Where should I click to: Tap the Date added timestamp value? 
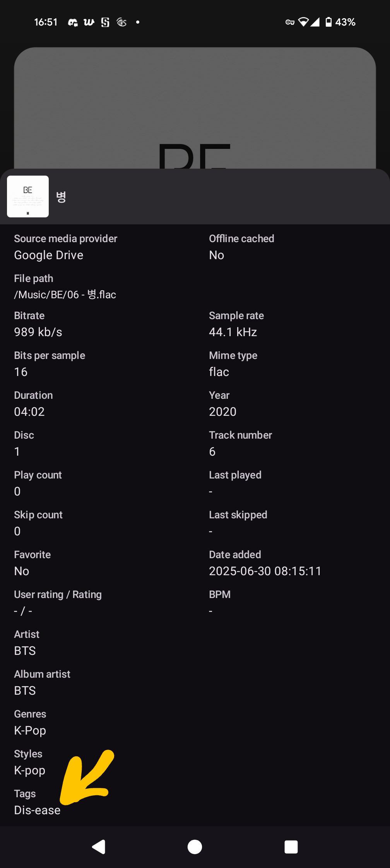tap(265, 571)
